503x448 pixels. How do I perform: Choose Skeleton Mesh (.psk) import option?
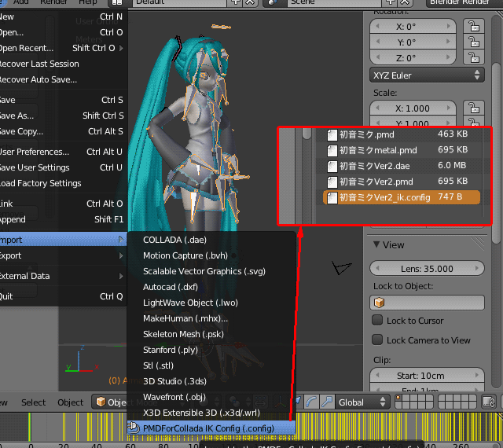pyautogui.click(x=211, y=334)
